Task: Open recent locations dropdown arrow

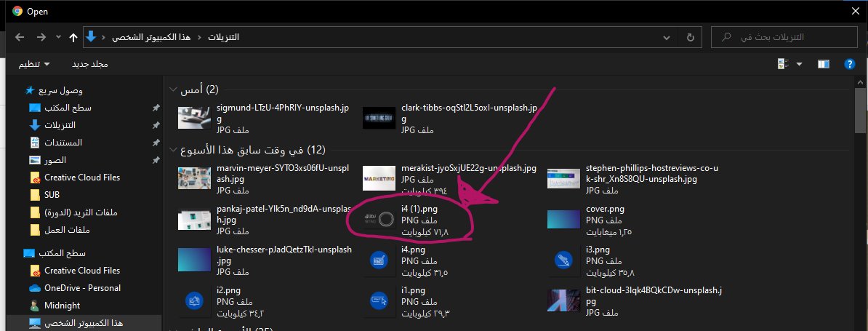Action: pyautogui.click(x=59, y=37)
